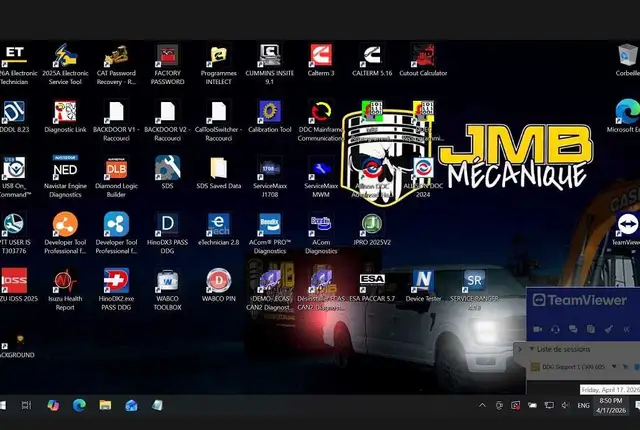Image resolution: width=640 pixels, height=430 pixels.
Task: Open SDS Saved Data folder
Action: [219, 173]
